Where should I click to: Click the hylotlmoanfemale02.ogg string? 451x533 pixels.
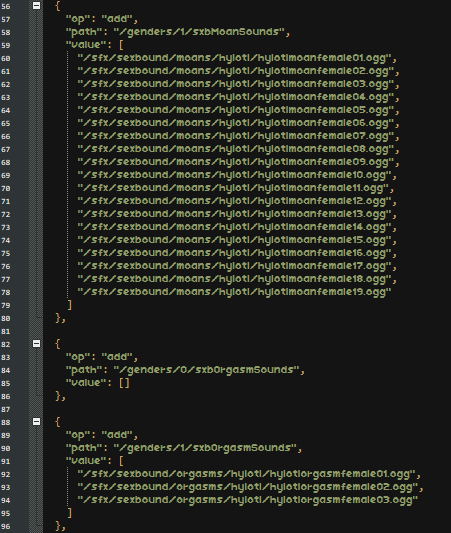[236, 71]
